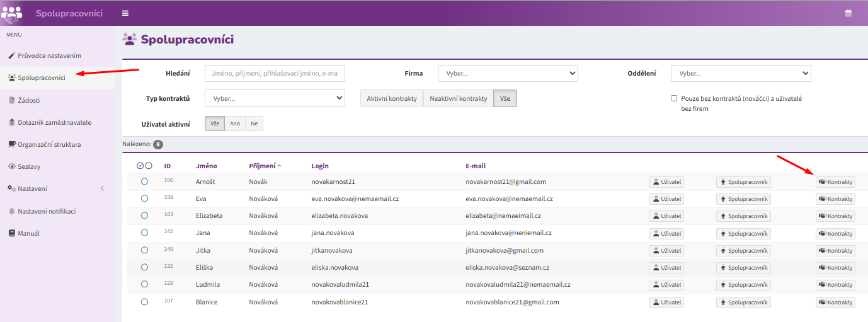Sort by Příjmení column arrow
Screen dimensions: 868x322
279,166
